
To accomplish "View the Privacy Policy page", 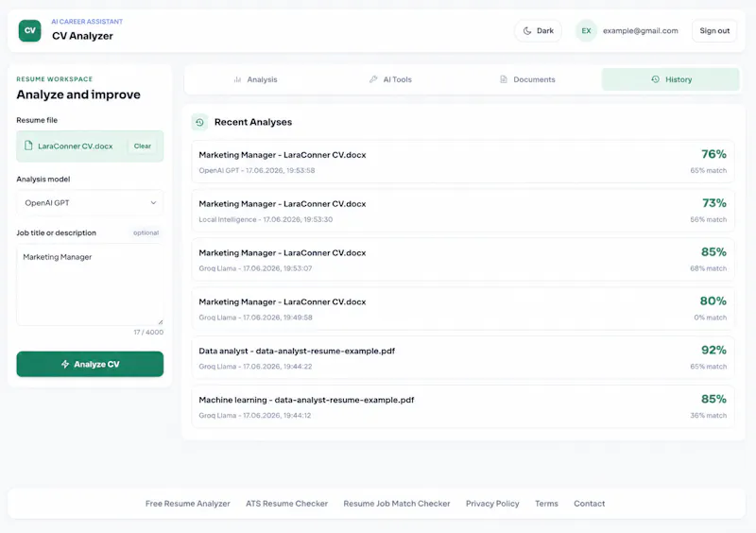I will coord(492,504).
